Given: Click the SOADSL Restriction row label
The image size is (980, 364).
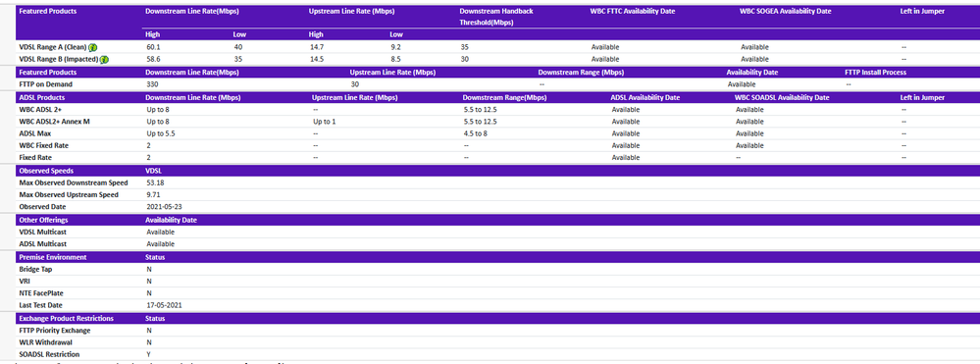Looking at the screenshot, I should (50, 354).
